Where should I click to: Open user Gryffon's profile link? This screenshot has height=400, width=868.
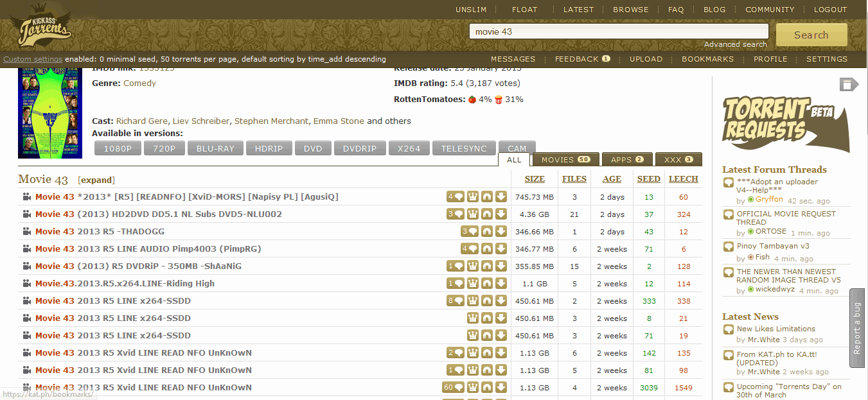[769, 200]
